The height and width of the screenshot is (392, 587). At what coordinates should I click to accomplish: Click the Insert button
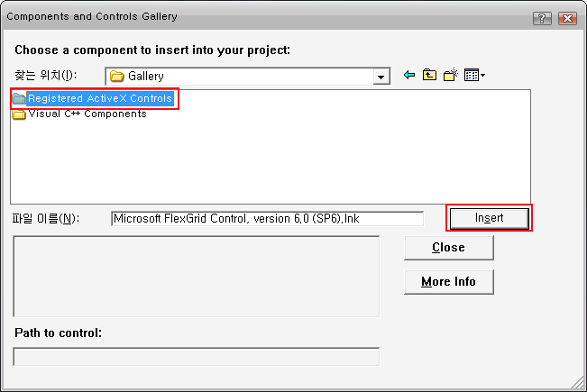(490, 218)
